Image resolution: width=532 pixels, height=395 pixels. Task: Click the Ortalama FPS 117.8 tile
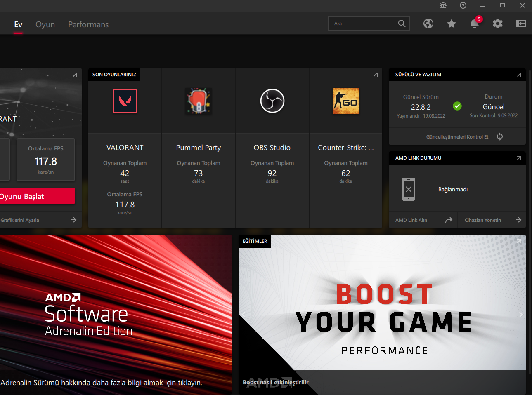tap(46, 160)
